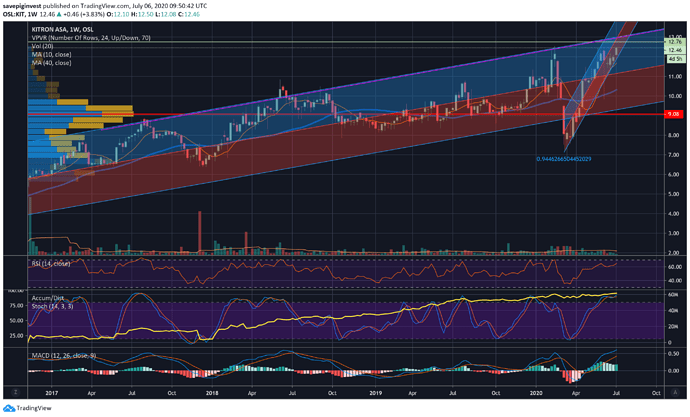Click the 2020 label on time axis
The image size is (690, 417).
[x=536, y=393]
